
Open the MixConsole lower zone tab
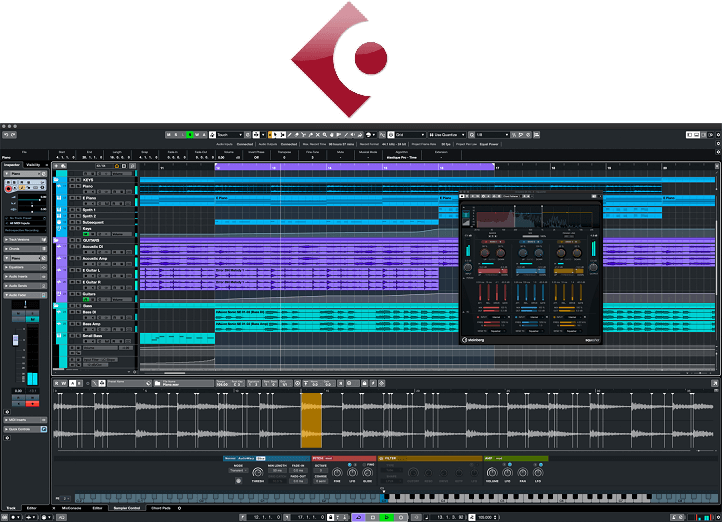[x=71, y=508]
